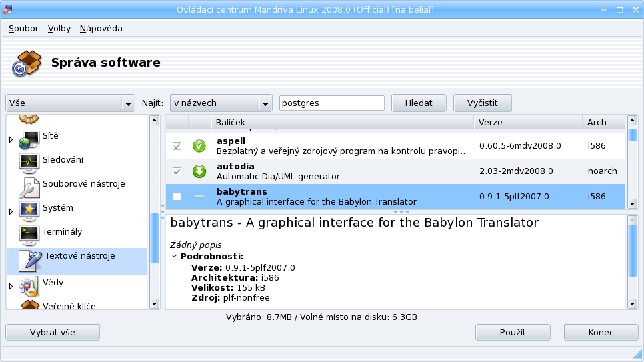Click the package list scrollbar thumb

coord(633,135)
